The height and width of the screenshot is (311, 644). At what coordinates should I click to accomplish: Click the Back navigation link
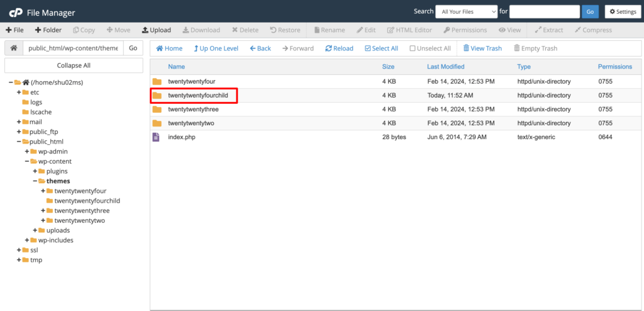(x=260, y=48)
